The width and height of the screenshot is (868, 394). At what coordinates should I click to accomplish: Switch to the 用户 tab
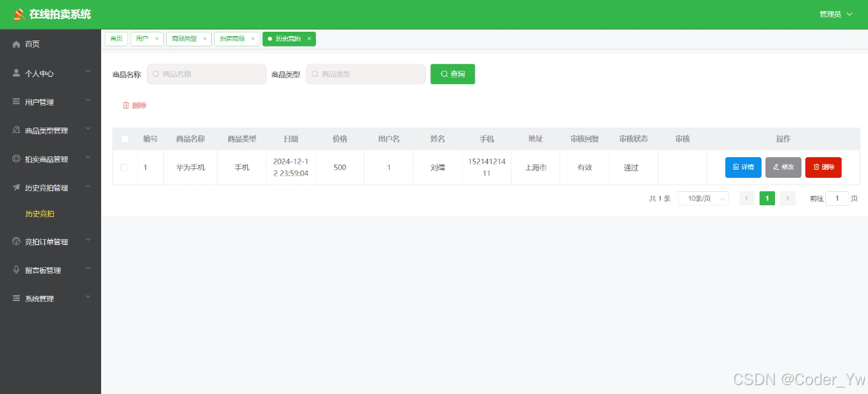point(142,38)
